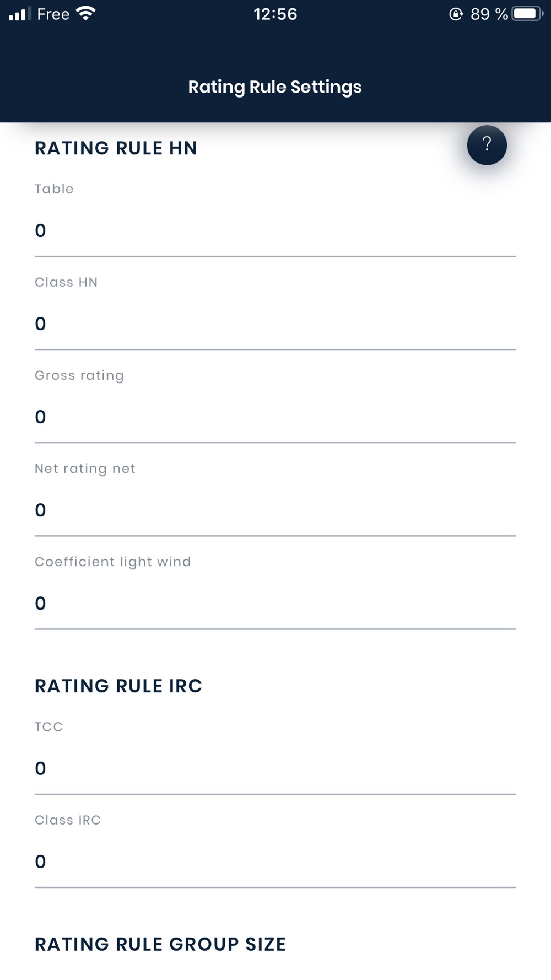Tap the 12:56 clock in status bar
Viewport: 551px width, 980px height.
pos(275,14)
